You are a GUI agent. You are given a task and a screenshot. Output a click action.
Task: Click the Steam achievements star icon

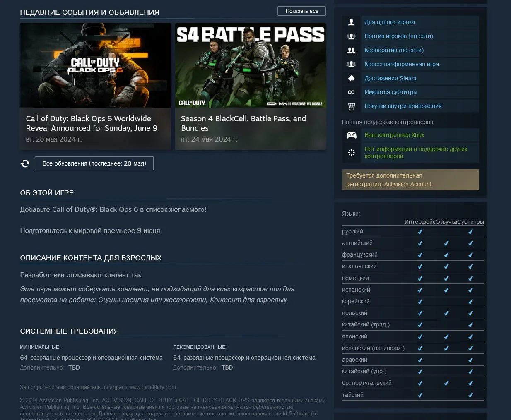[x=351, y=78]
